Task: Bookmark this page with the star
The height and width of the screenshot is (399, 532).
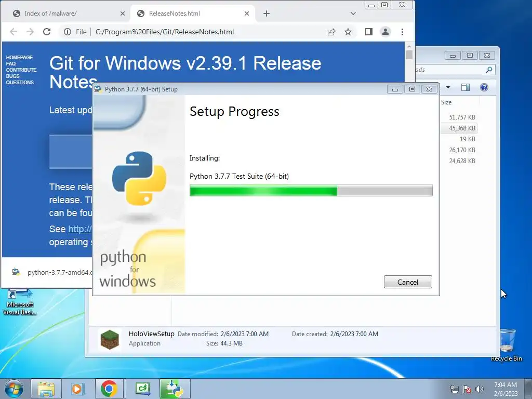Action: (x=348, y=32)
